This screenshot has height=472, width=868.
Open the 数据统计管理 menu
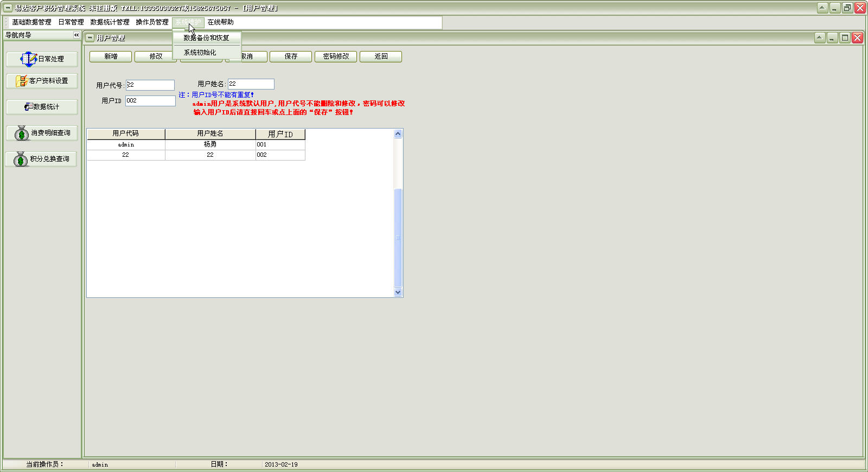pos(110,22)
